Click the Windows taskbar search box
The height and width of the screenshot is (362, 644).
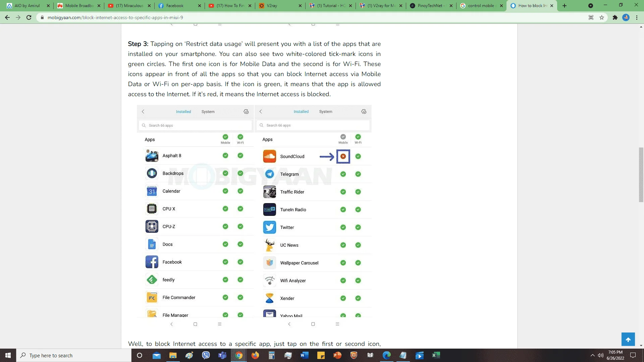[x=74, y=355]
